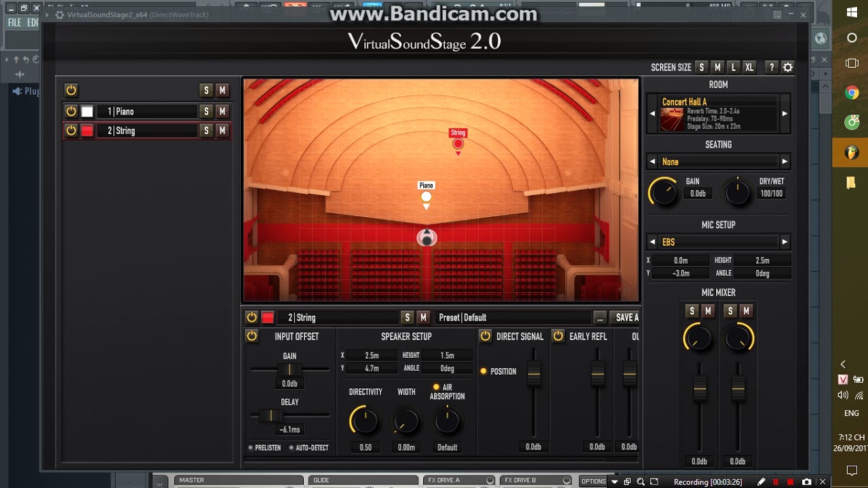Mute the String track in track list

pyautogui.click(x=222, y=130)
